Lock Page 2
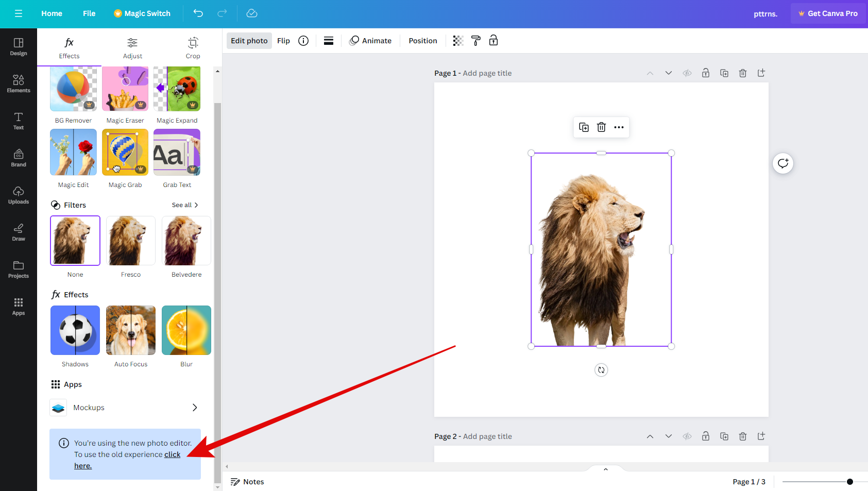This screenshot has width=868, height=491. pyautogui.click(x=706, y=436)
